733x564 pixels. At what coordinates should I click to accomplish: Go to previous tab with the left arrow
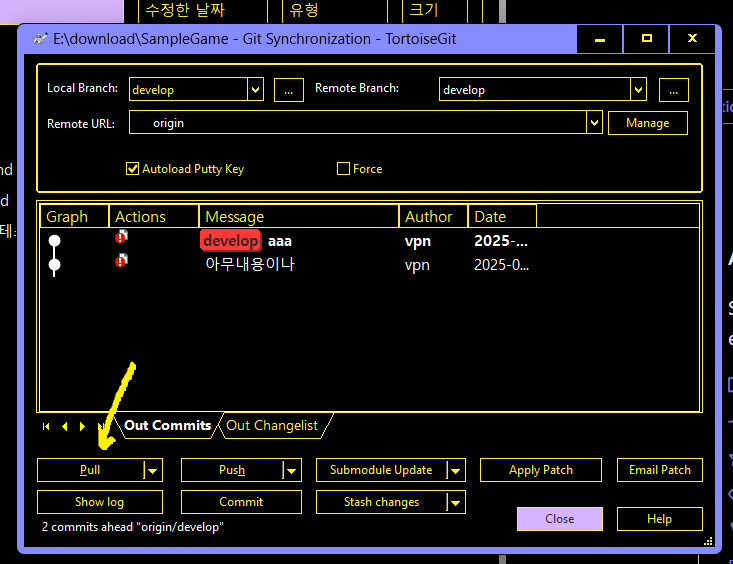coord(65,427)
